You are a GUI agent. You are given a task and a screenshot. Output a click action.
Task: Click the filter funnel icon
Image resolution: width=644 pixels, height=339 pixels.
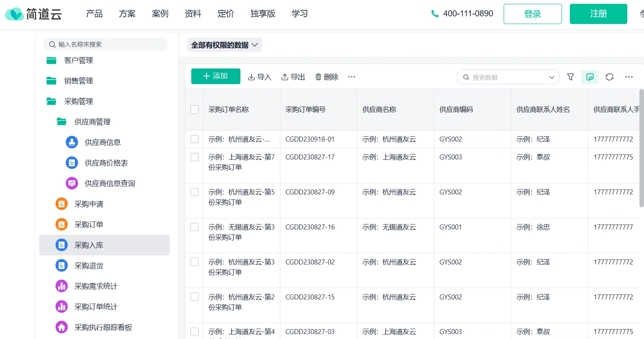(x=571, y=77)
